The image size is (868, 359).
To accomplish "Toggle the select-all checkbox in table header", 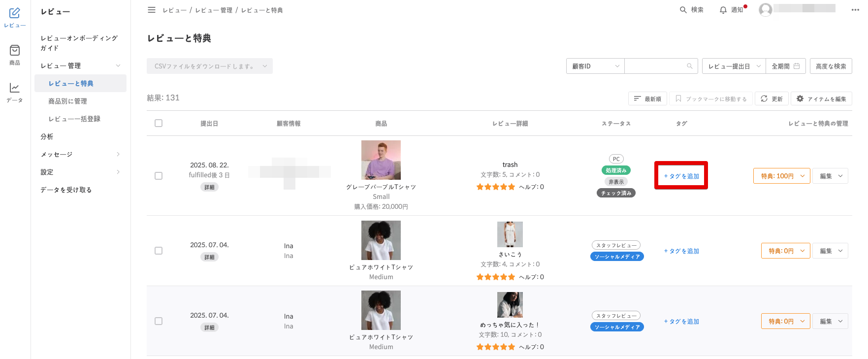I will click(x=159, y=123).
